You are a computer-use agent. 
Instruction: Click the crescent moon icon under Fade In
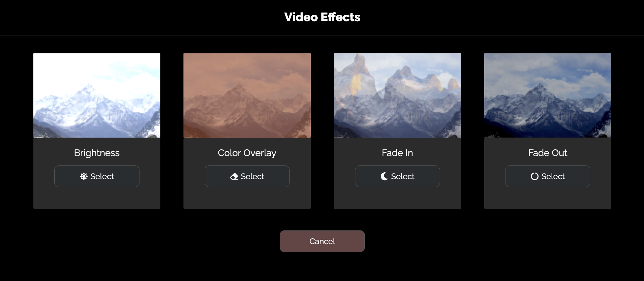click(x=384, y=176)
